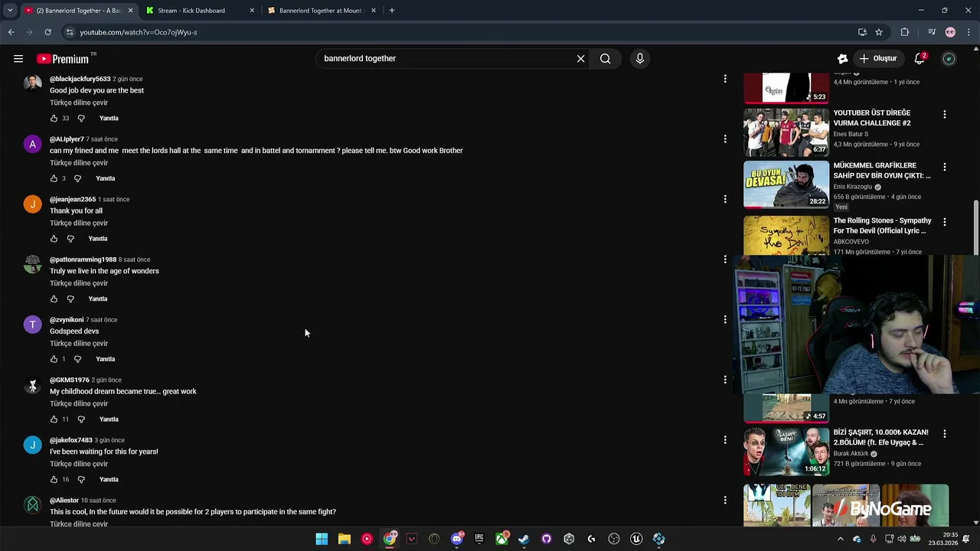Bookmark this page with star icon
Screen dimensions: 980x551
tap(879, 32)
